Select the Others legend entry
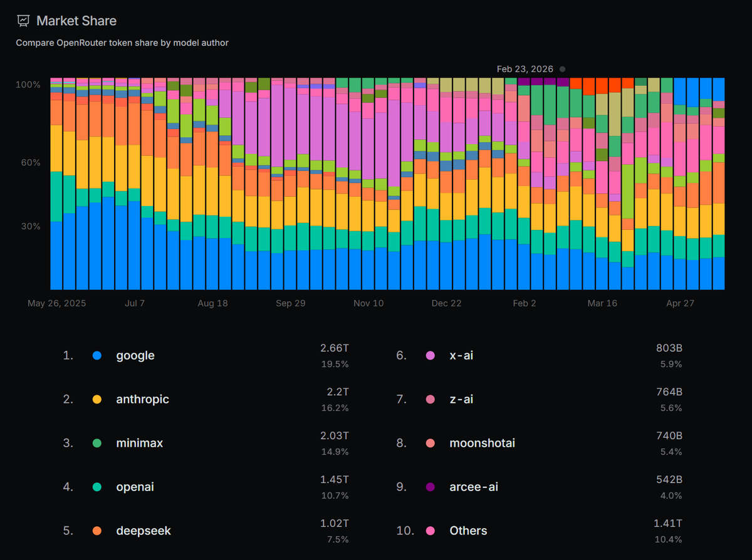 point(468,531)
